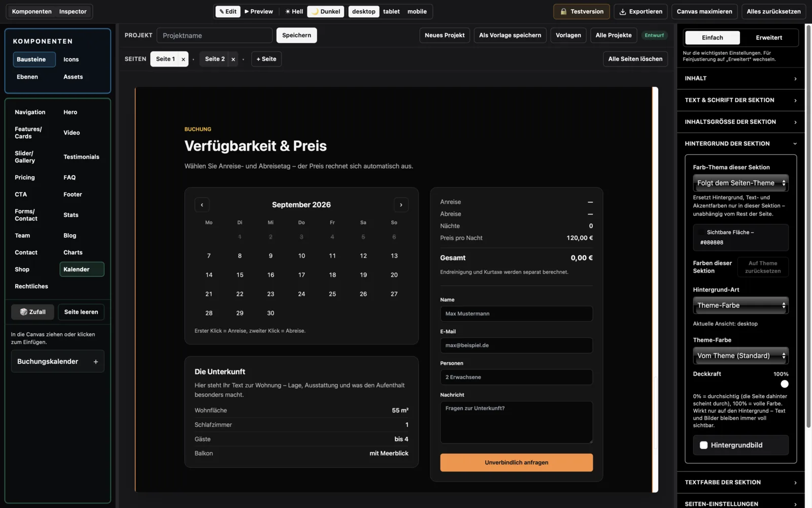Go to previous month in the calendar

point(202,205)
